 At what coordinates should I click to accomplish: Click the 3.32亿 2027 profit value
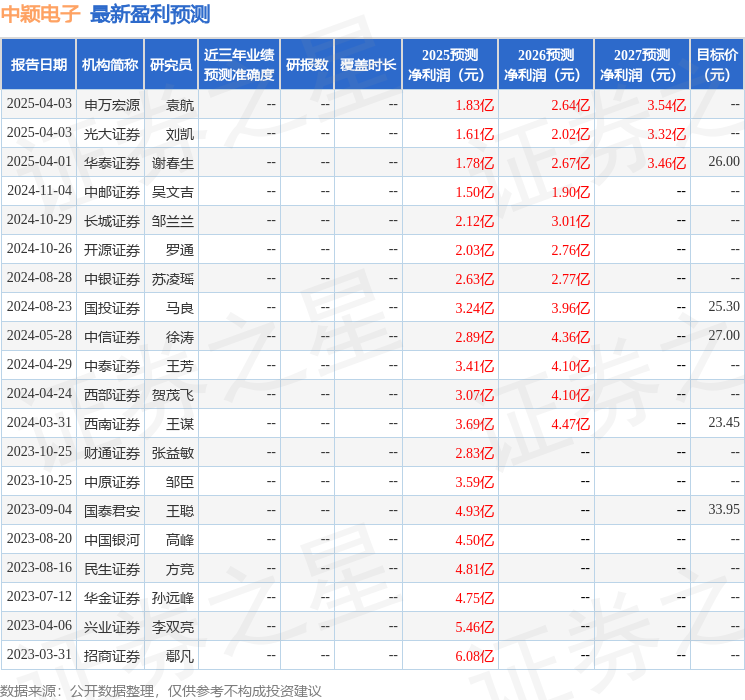pos(667,134)
